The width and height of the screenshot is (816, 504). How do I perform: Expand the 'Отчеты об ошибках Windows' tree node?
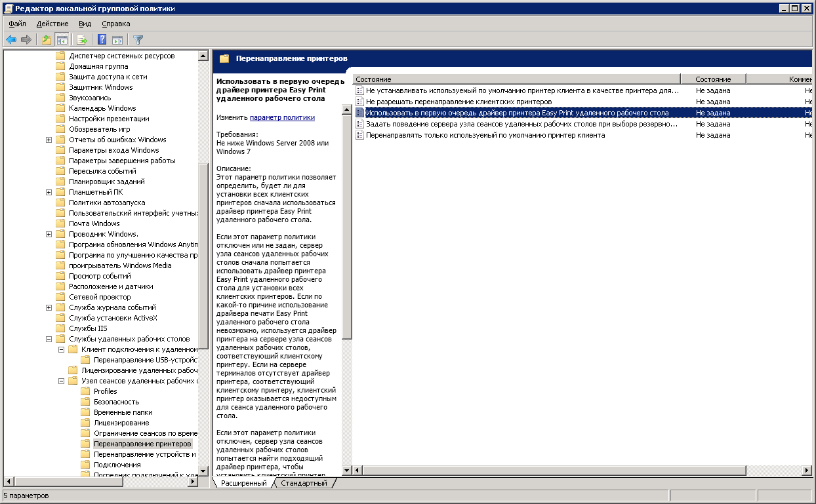49,140
